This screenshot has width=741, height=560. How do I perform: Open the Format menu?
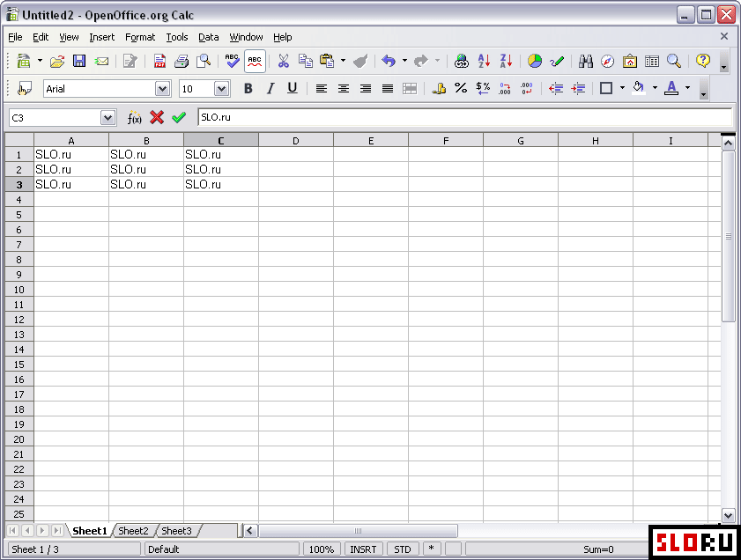[140, 37]
